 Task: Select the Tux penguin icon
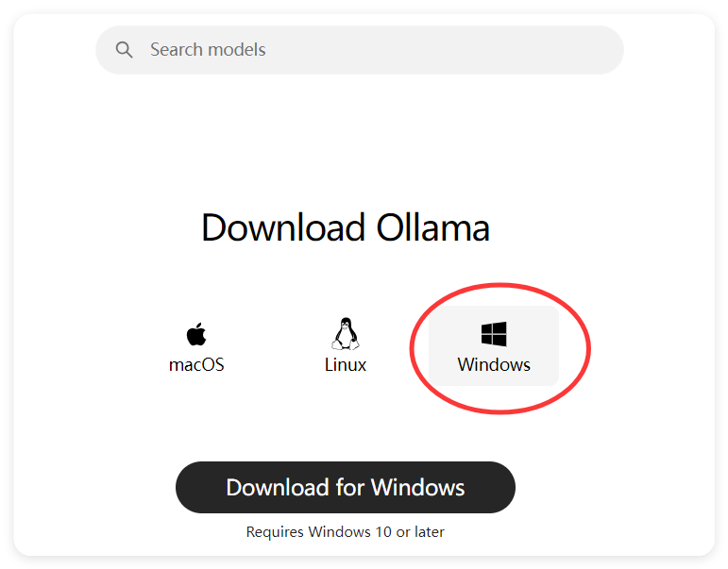pyautogui.click(x=346, y=334)
